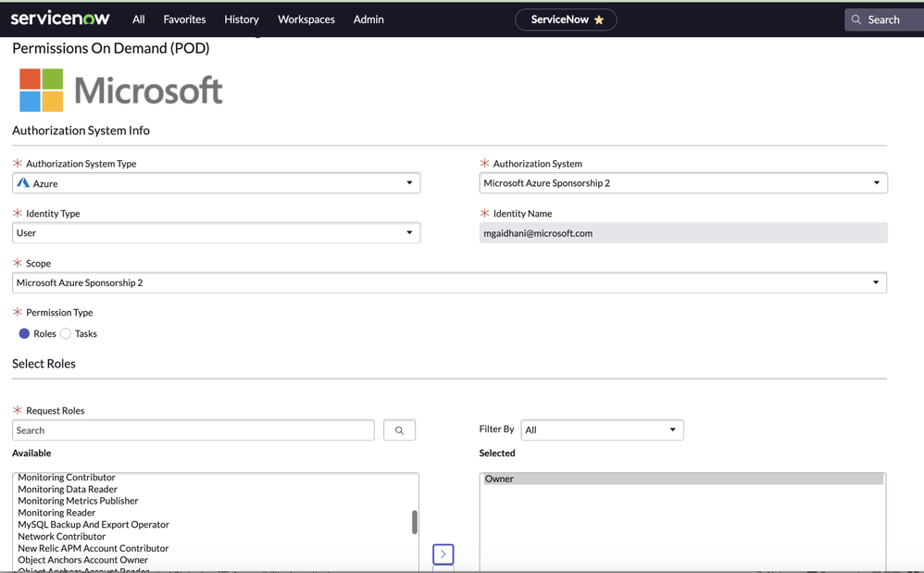Viewport: 924px width, 573px height.
Task: Open the Admin menu
Action: point(368,19)
